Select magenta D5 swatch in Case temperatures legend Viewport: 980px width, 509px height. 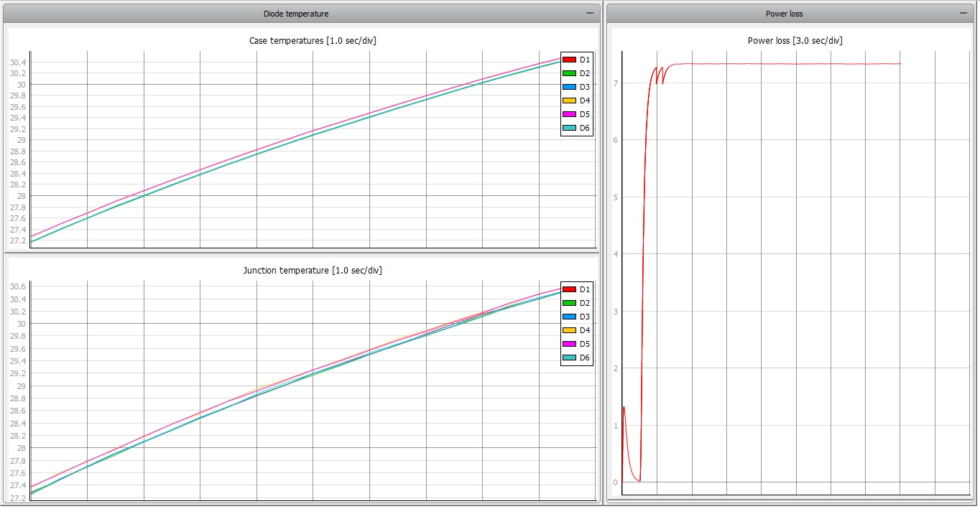tap(569, 114)
